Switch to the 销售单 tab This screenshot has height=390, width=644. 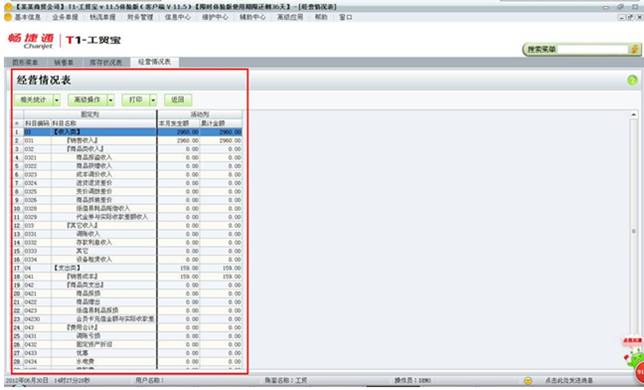(64, 62)
